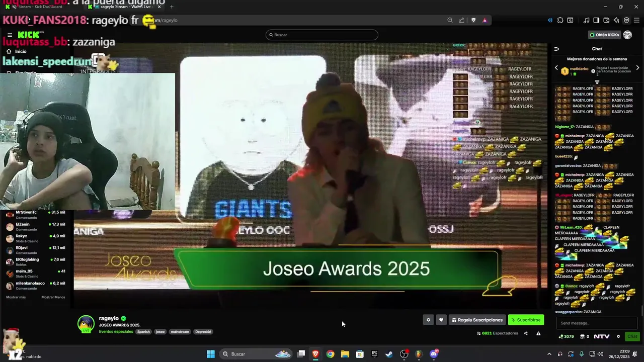Viewport: 644px width, 362px height.
Task: Click the NTV emote extension logo
Action: (x=601, y=336)
